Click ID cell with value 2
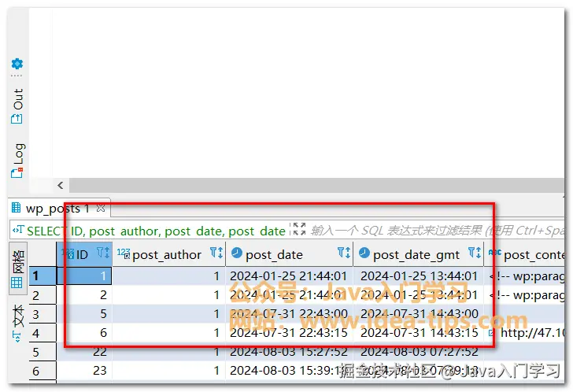 84,295
